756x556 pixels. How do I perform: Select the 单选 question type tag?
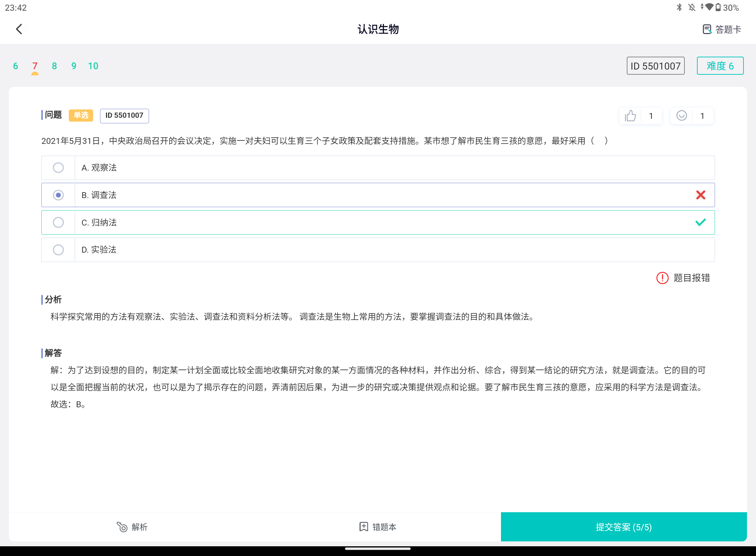point(81,115)
